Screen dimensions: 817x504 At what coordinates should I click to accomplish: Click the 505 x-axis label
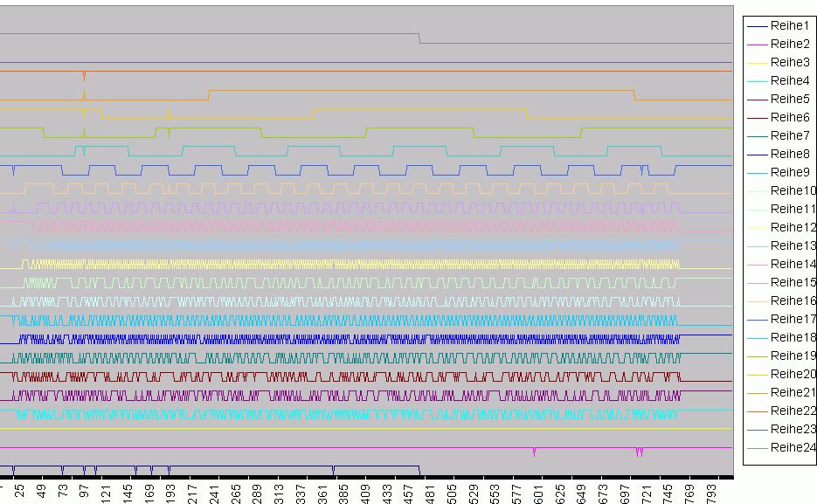tap(452, 494)
